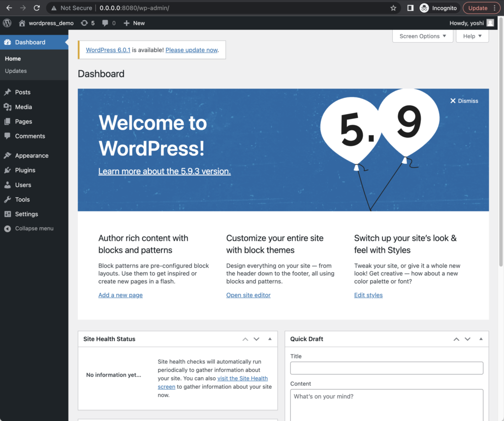Click the WordPress logo icon in admin bar

(7, 23)
